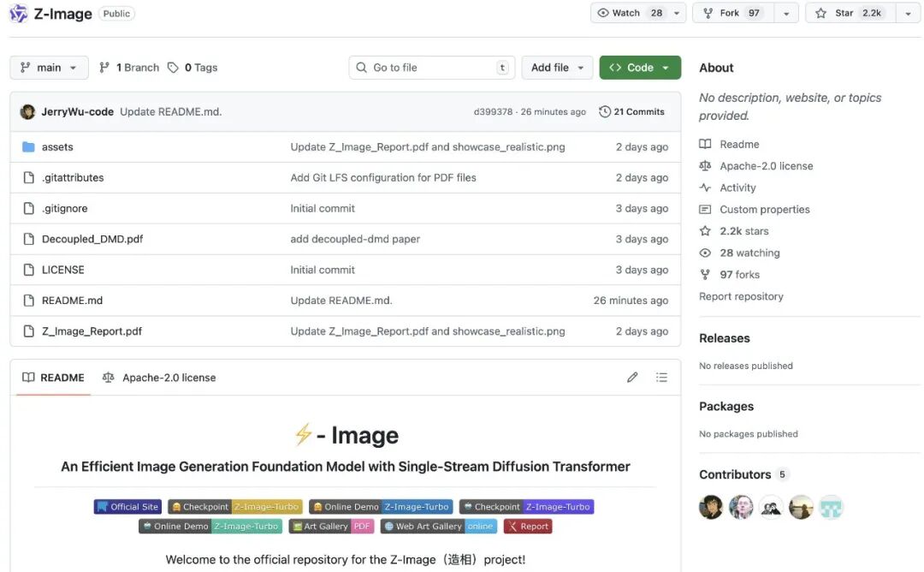Click the README.md file icon
924x572 pixels.
28,301
